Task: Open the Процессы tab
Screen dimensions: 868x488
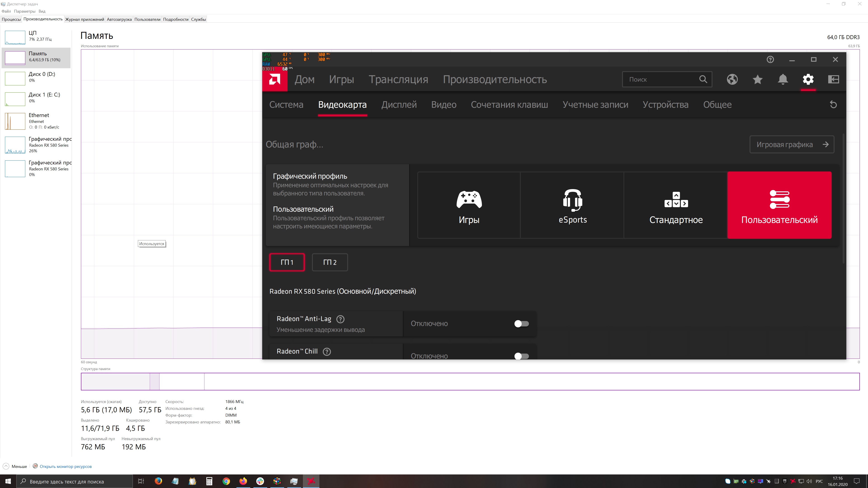Action: click(x=11, y=19)
